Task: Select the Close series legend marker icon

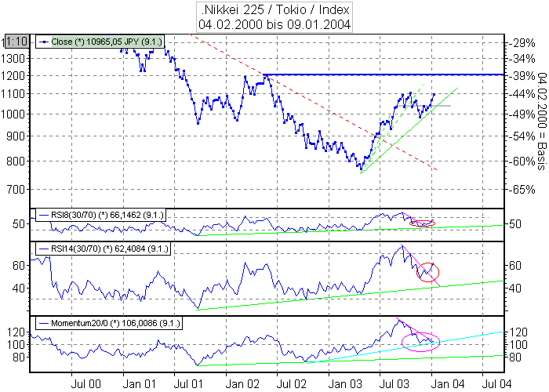Action: click(44, 42)
